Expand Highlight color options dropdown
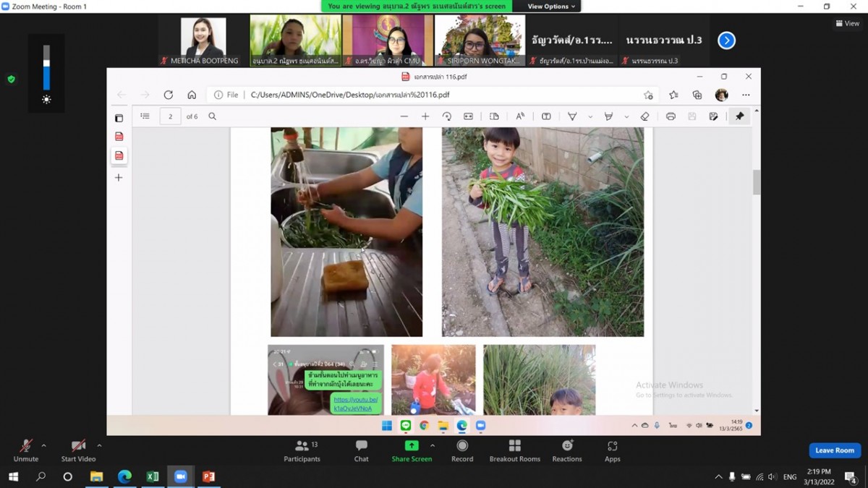Viewport: 868px width, 488px height. (626, 116)
